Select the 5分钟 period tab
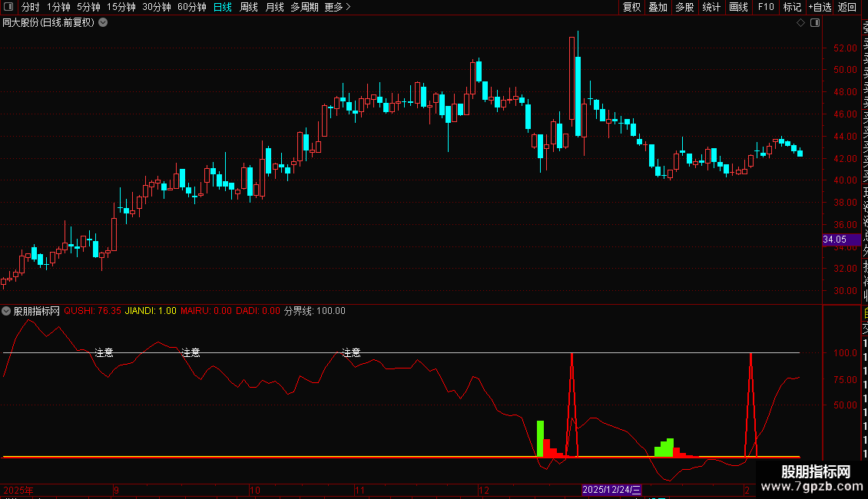 [x=88, y=7]
